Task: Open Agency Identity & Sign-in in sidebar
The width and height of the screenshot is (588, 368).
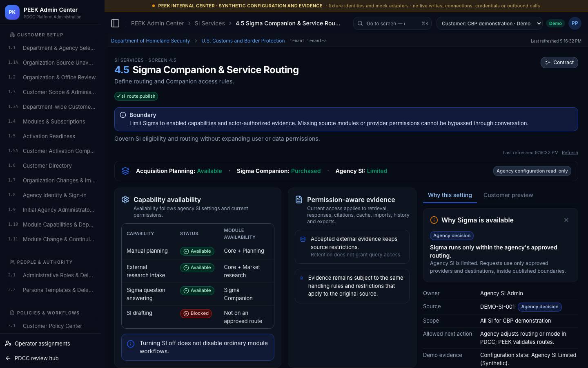Action: tap(52, 195)
